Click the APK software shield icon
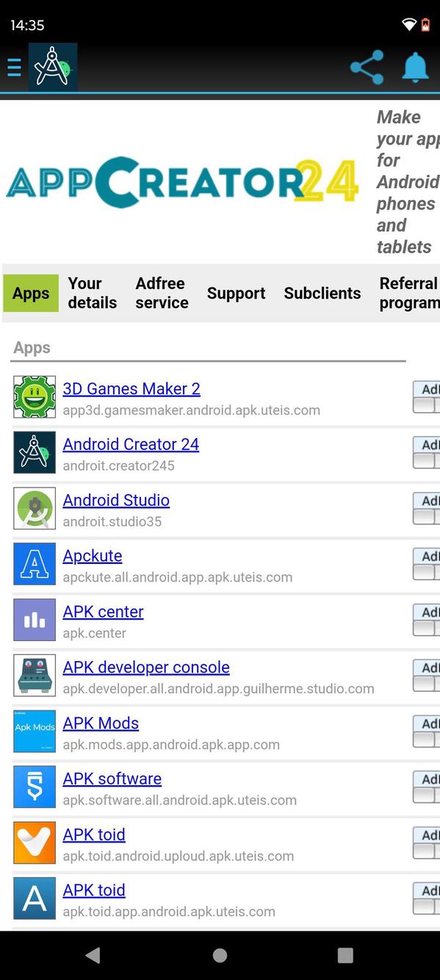The width and height of the screenshot is (440, 980). (35, 787)
